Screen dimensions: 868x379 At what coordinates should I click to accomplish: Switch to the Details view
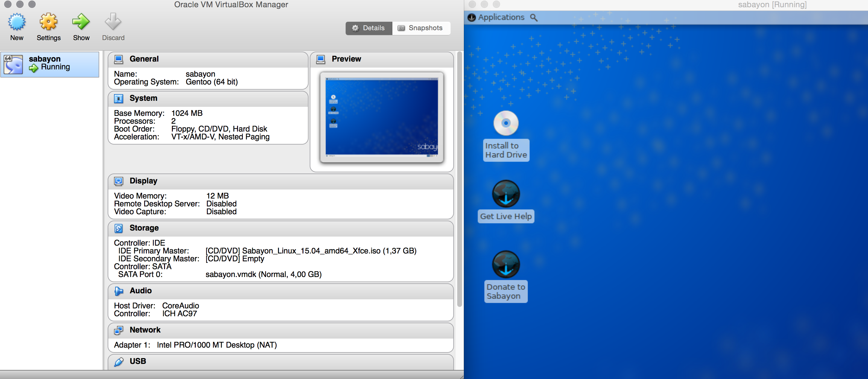coord(369,28)
